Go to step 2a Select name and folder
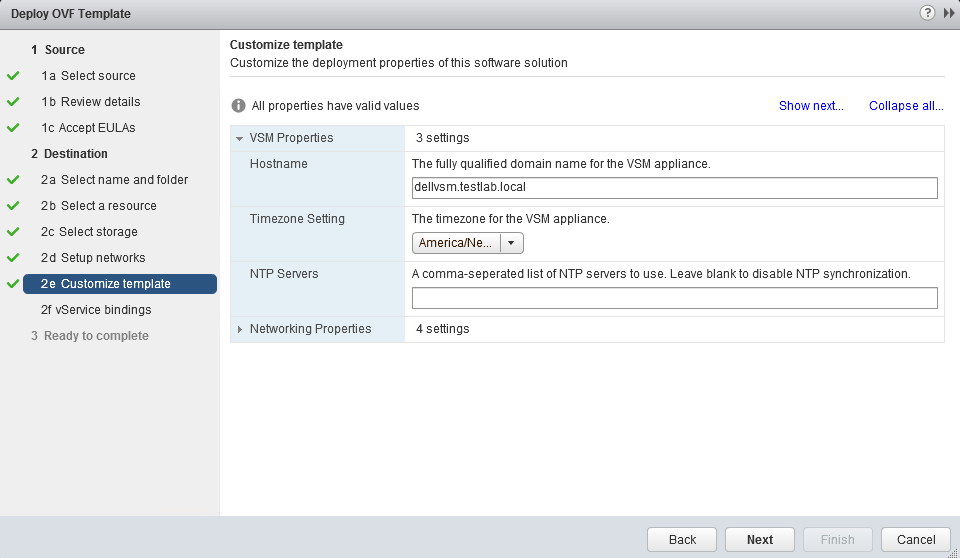 (x=114, y=180)
